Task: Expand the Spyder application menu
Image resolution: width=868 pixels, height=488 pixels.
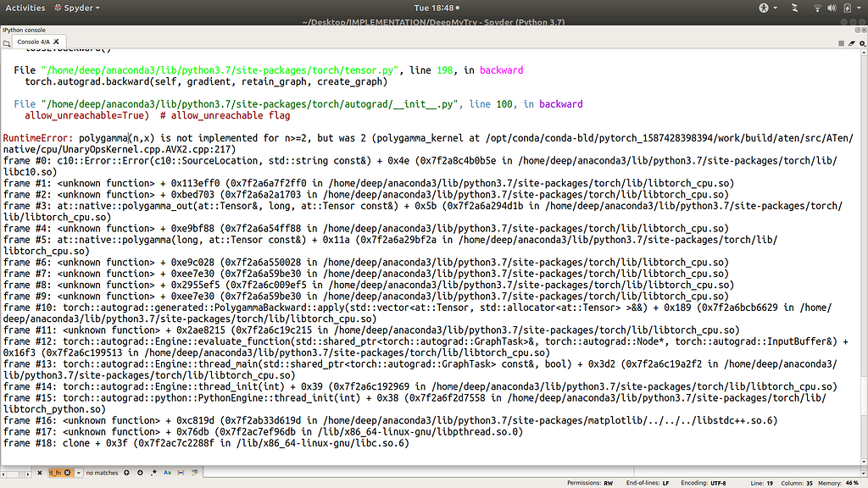Action: point(75,8)
